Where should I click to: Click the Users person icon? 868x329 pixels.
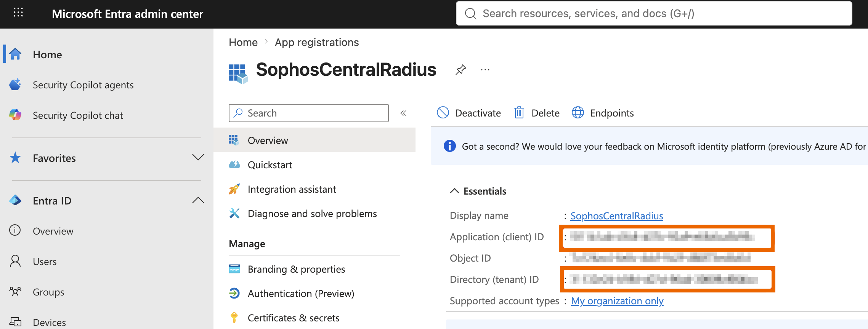15,261
